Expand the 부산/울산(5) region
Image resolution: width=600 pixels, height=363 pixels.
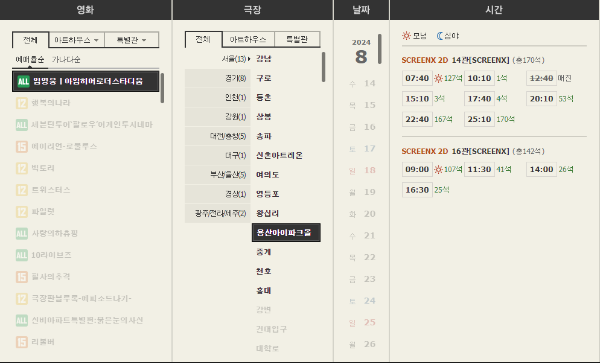point(218,175)
